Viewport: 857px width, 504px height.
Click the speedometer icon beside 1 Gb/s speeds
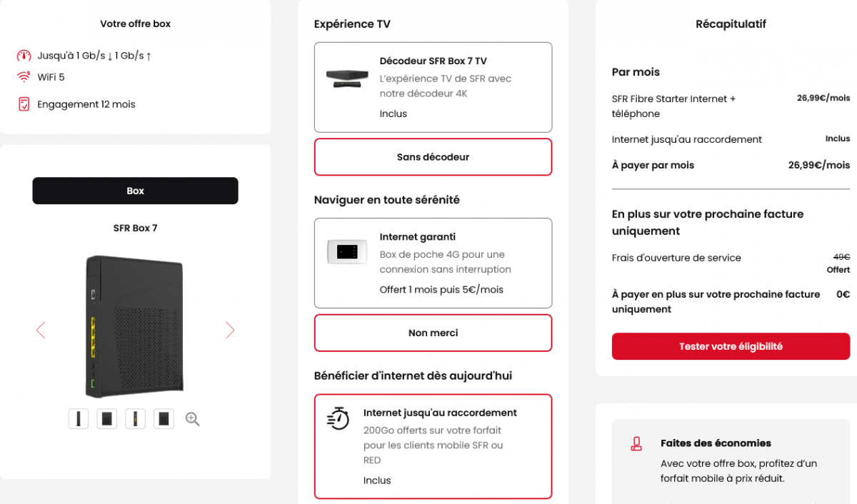point(24,56)
